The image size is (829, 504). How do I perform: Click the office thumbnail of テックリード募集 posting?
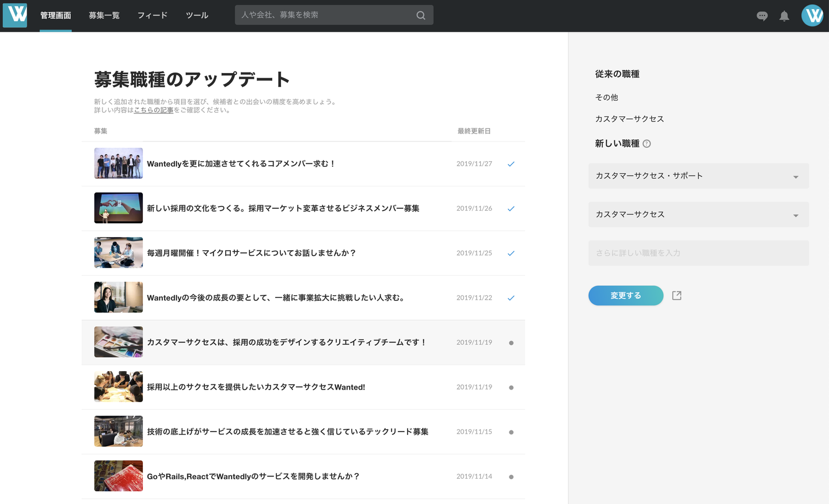point(119,432)
